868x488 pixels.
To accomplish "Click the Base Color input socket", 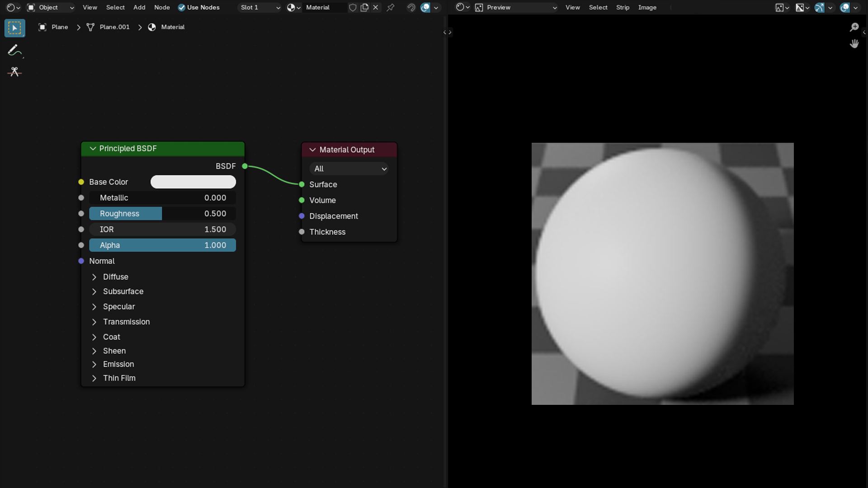I will pyautogui.click(x=81, y=182).
